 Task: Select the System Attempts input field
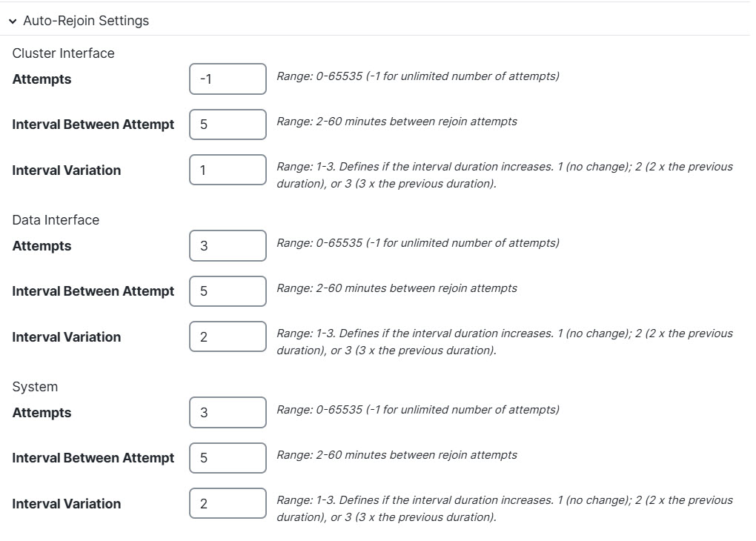[x=228, y=412]
